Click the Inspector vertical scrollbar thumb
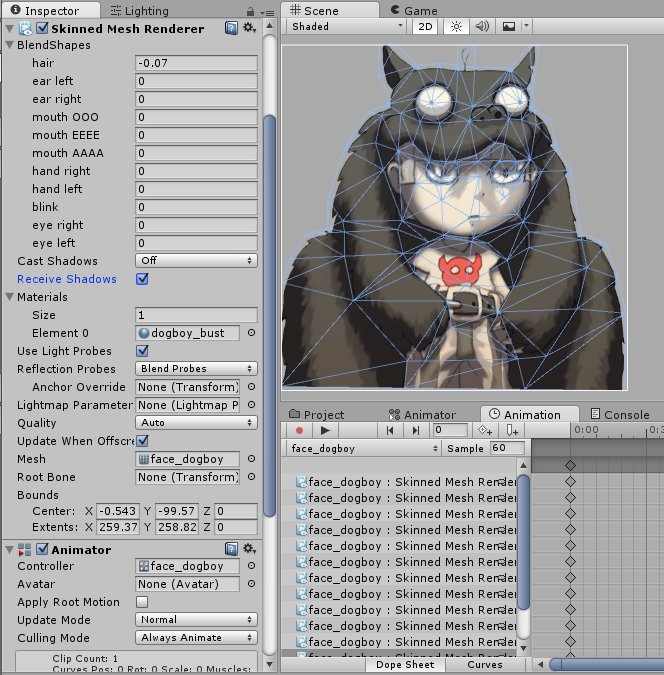This screenshot has height=675, width=664. point(270,316)
